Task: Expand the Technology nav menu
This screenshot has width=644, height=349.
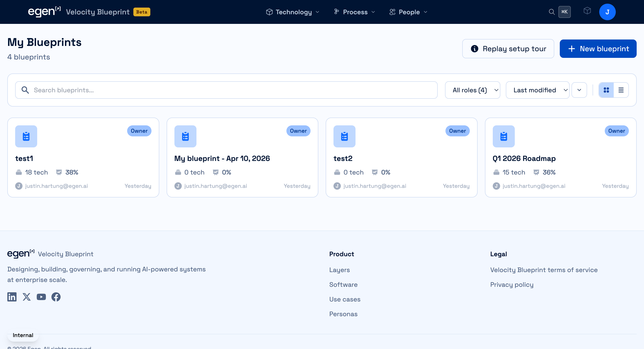Action: click(x=292, y=12)
